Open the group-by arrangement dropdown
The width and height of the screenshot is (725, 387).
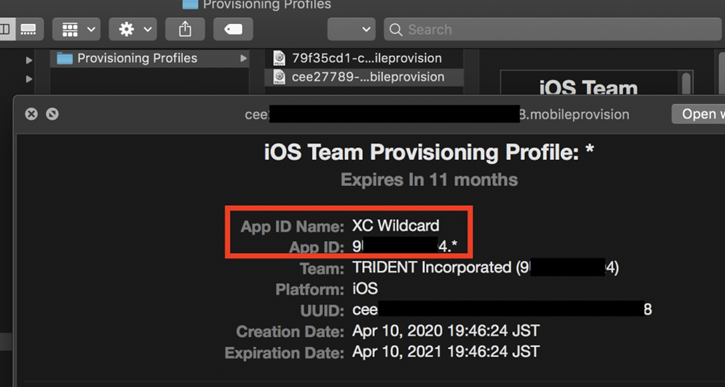click(76, 29)
